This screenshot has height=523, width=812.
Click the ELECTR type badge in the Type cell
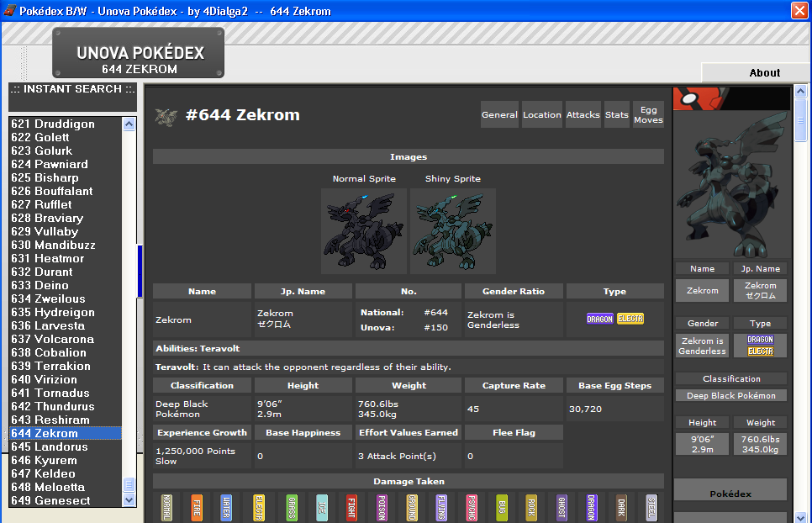point(630,319)
